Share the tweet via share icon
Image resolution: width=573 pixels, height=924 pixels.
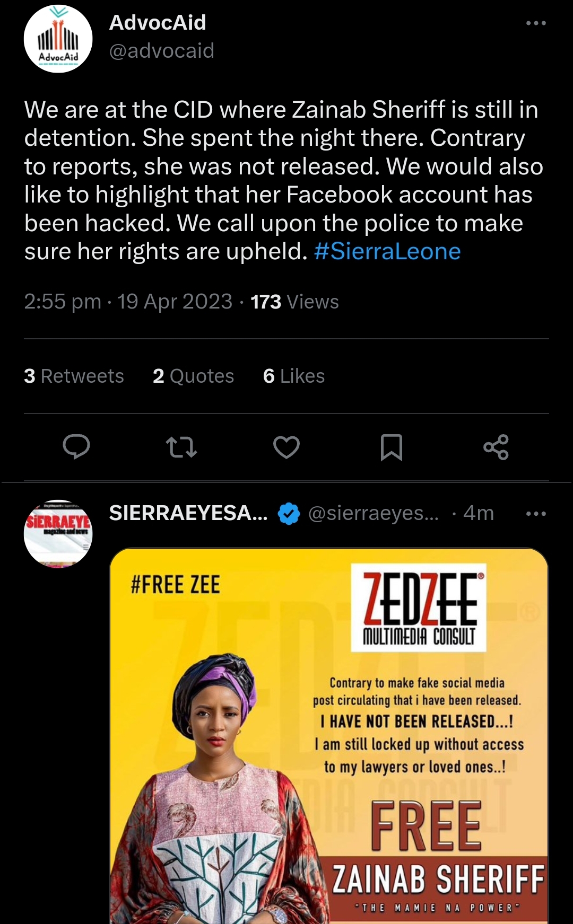[496, 447]
